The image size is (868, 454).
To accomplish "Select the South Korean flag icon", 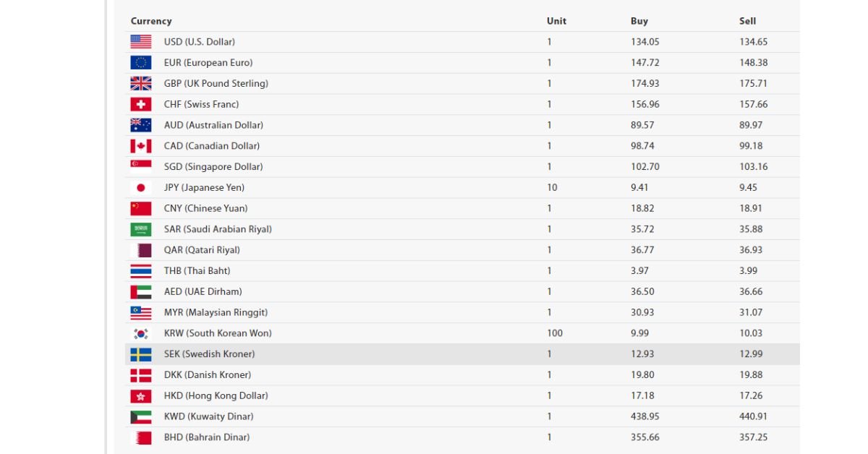I will tap(141, 333).
